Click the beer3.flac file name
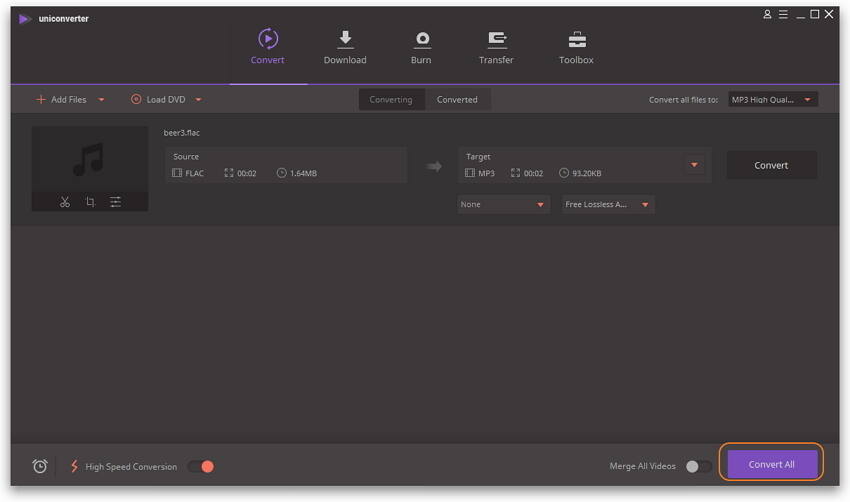850x502 pixels. (182, 133)
